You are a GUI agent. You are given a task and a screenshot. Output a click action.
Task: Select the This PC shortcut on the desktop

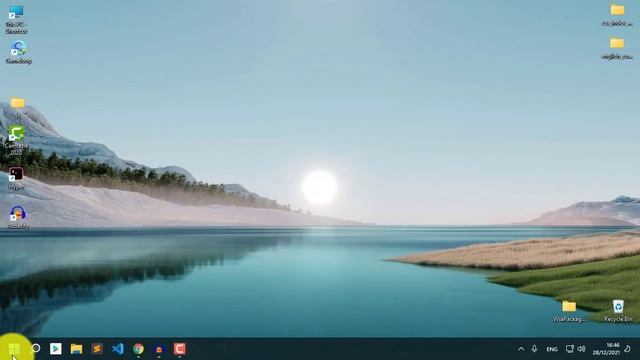tap(16, 19)
